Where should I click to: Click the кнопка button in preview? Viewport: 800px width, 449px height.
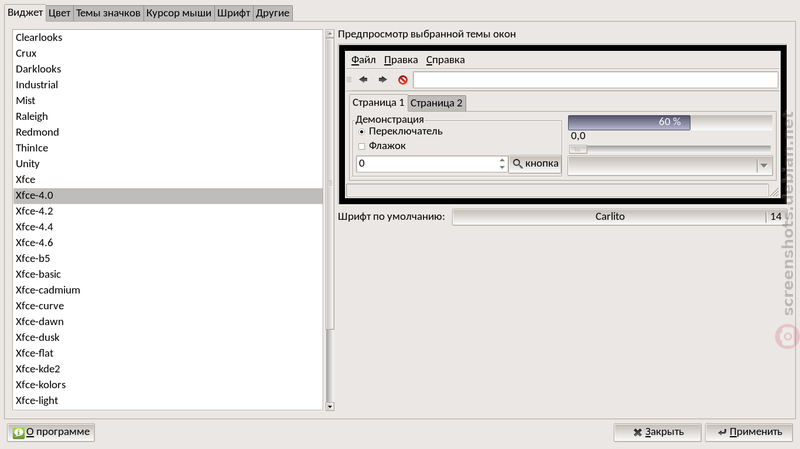click(535, 164)
